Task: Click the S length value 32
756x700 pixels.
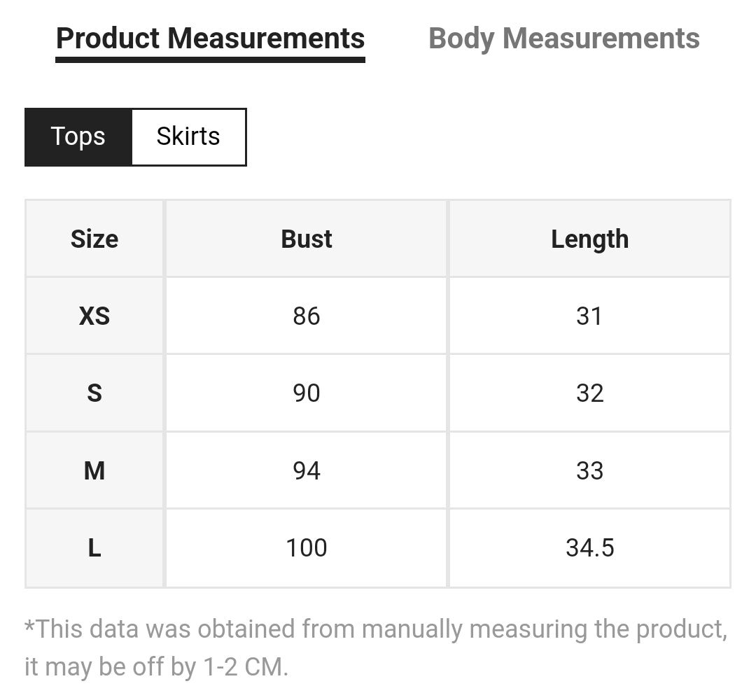Action: pos(589,393)
